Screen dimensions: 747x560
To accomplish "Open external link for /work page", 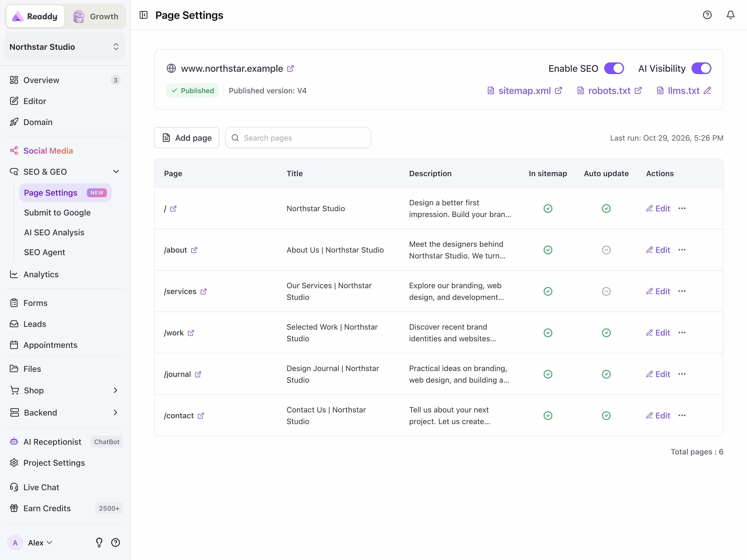I will tap(191, 333).
